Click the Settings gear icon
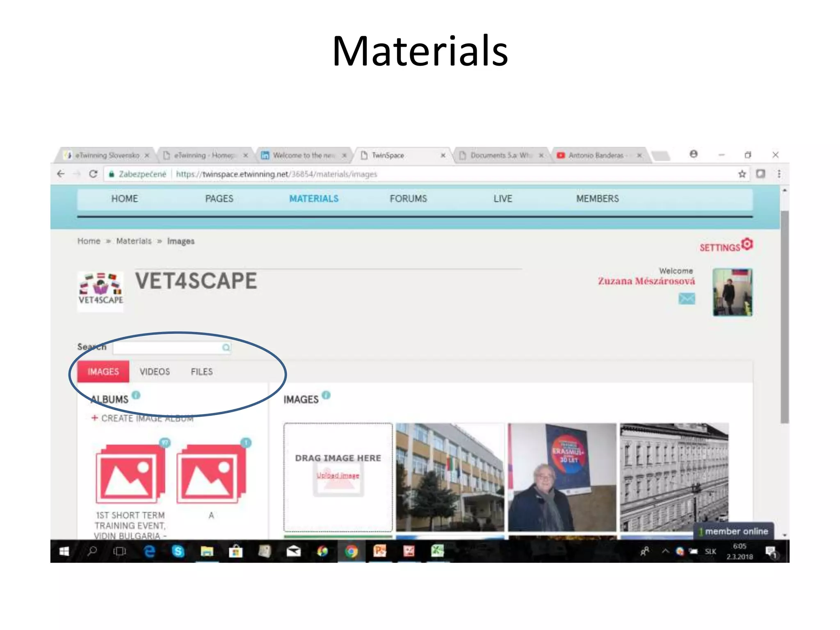 [747, 244]
